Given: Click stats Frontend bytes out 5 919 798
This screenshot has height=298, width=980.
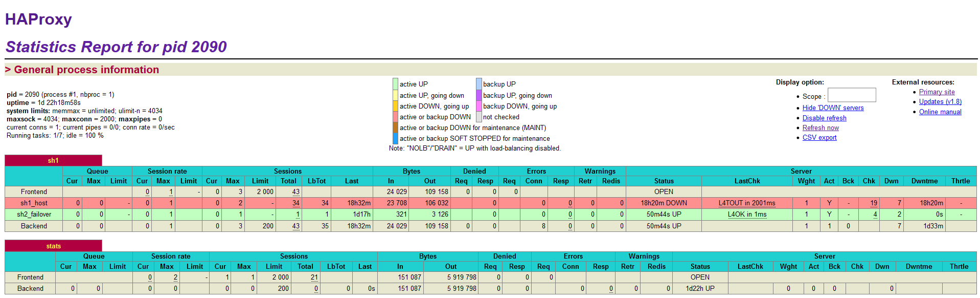Looking at the screenshot, I should click(462, 277).
